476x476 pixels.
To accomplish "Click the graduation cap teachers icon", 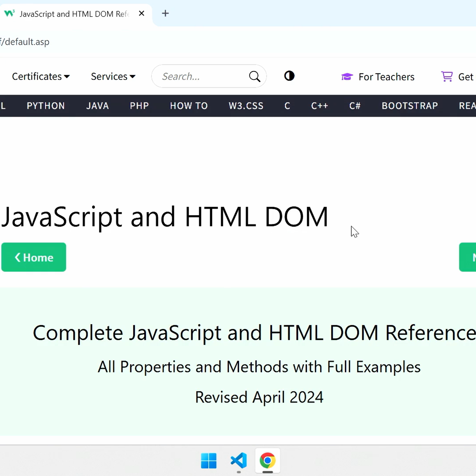I will coord(347,77).
